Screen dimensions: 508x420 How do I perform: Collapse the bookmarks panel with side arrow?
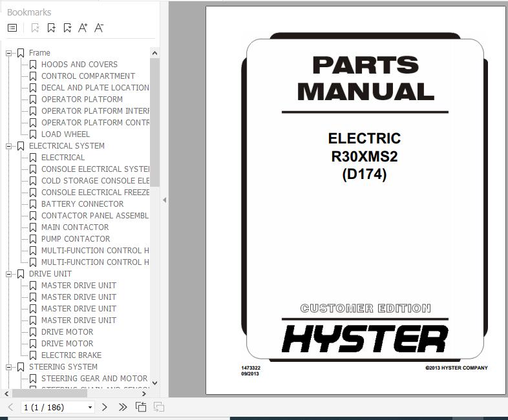(165, 200)
